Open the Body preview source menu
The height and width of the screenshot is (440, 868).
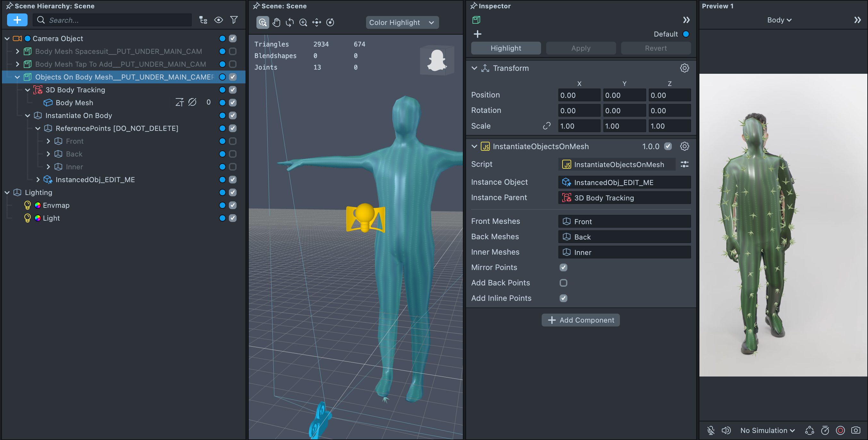[779, 20]
